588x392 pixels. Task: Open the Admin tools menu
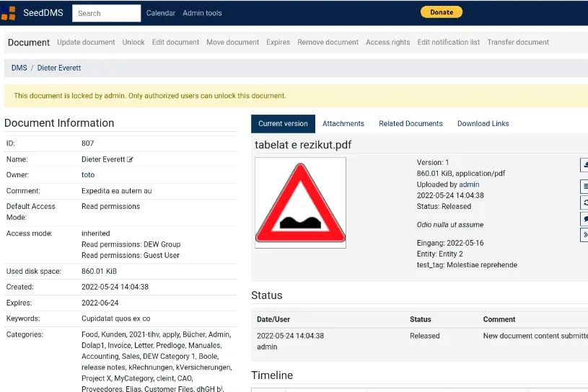coord(202,13)
